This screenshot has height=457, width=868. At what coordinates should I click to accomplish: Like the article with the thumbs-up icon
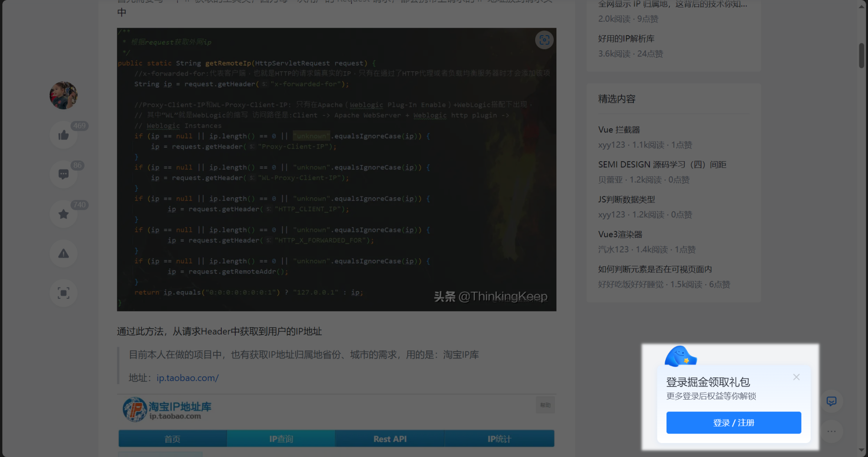coord(63,135)
